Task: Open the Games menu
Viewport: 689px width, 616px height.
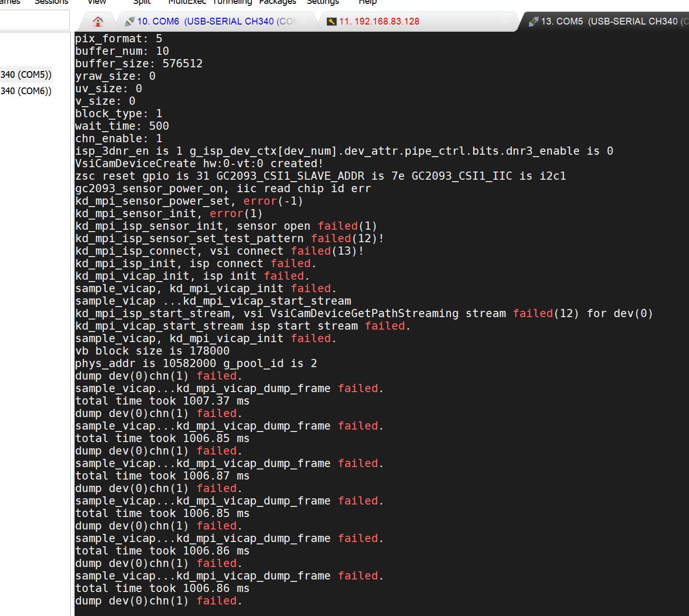Action: tap(10, 2)
